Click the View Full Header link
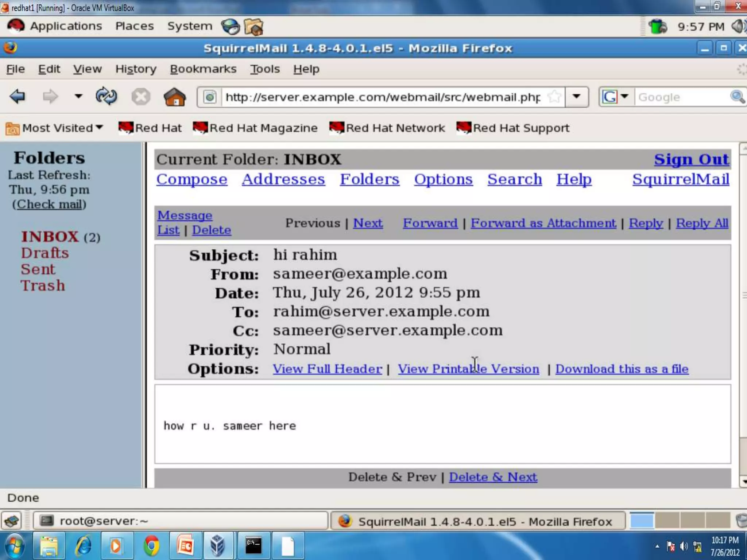The height and width of the screenshot is (560, 747). pyautogui.click(x=327, y=369)
